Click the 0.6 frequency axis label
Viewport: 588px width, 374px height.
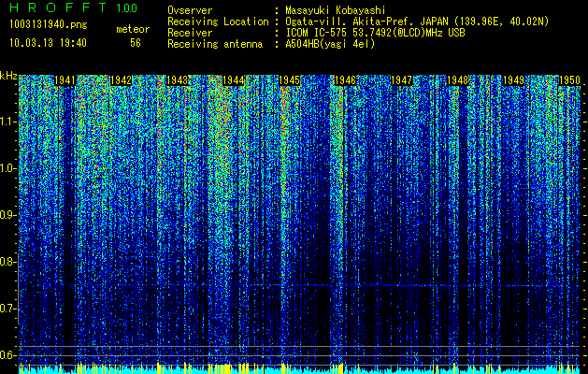[x=7, y=355]
